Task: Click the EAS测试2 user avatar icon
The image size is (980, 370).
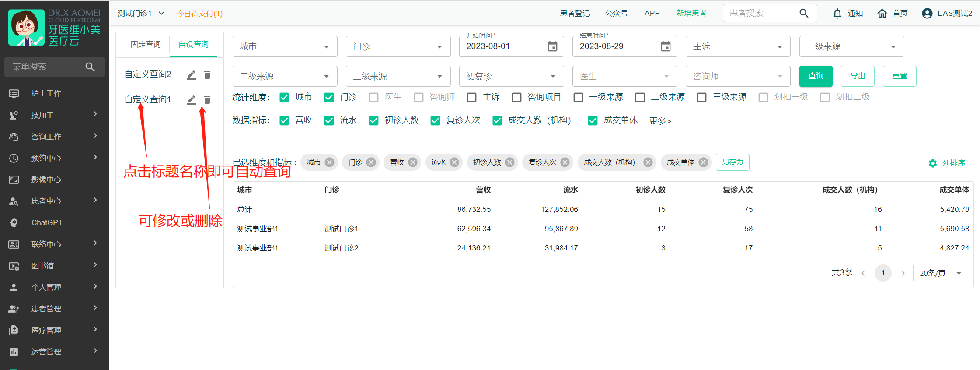Action: (x=927, y=14)
